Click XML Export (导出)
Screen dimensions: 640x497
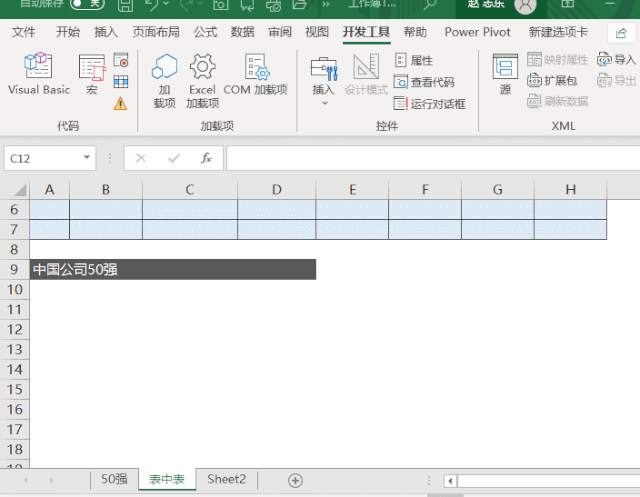[616, 80]
